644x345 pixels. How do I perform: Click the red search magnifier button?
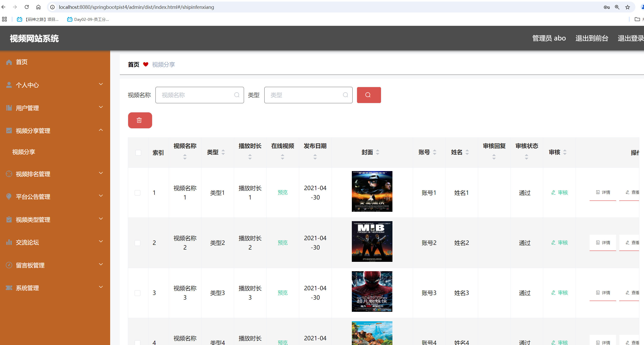tap(369, 95)
